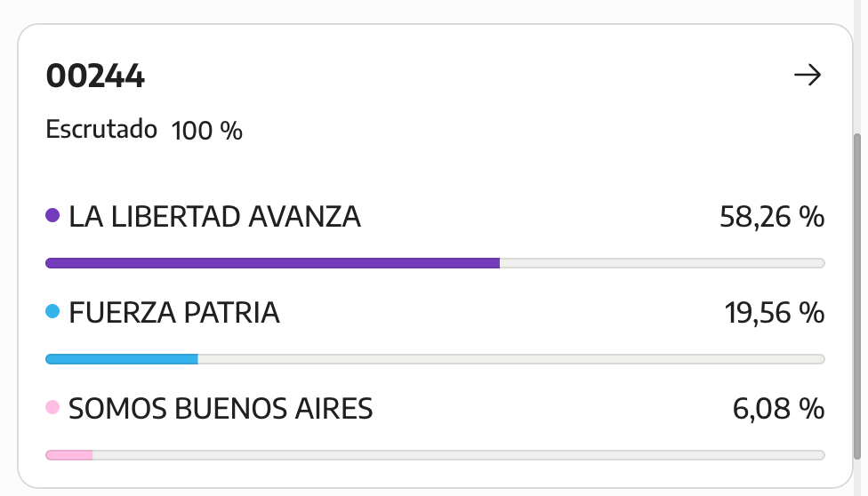The height and width of the screenshot is (496, 868).
Task: Click the FUERZA PATRIA party name
Action: coord(173,313)
